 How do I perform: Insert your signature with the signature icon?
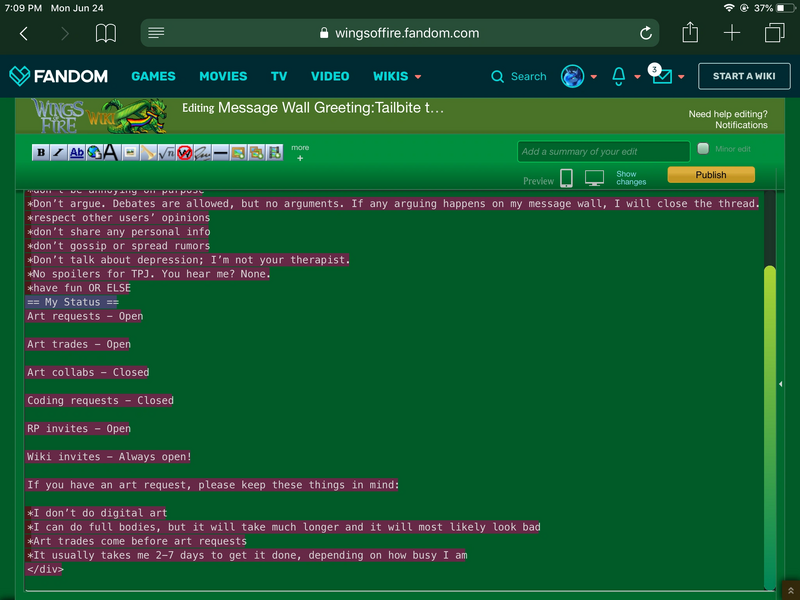tap(204, 152)
